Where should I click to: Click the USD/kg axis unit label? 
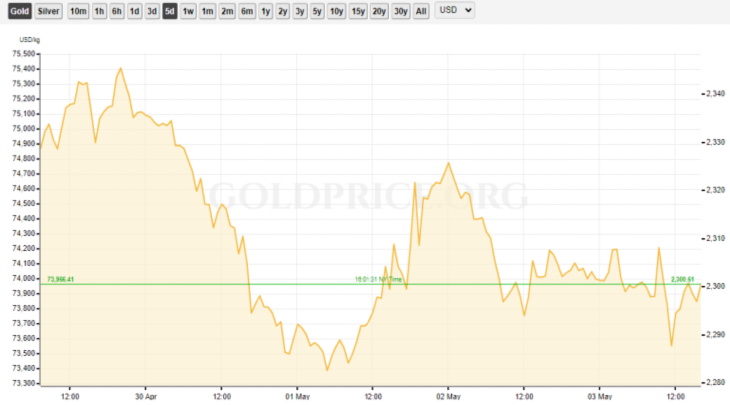[29, 40]
